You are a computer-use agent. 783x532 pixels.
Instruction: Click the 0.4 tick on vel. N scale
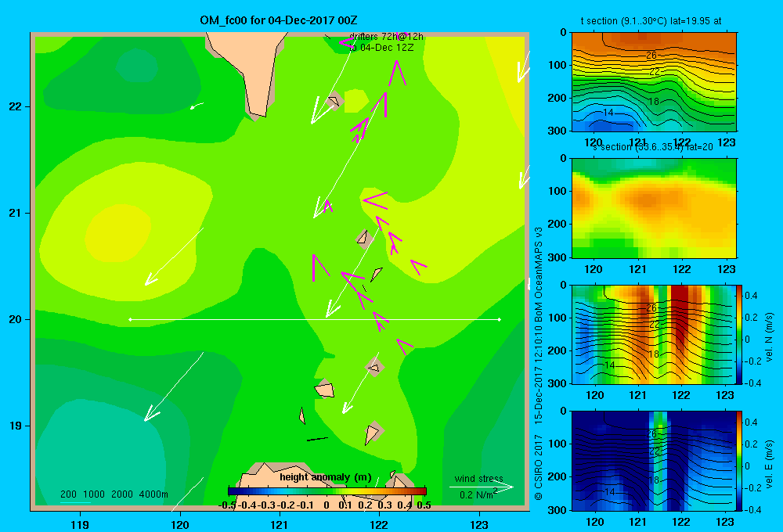point(751,296)
